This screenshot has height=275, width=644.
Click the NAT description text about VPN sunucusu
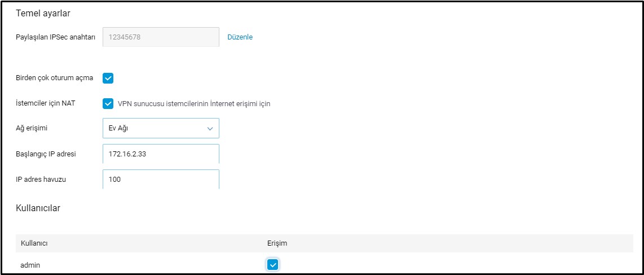[x=194, y=104]
